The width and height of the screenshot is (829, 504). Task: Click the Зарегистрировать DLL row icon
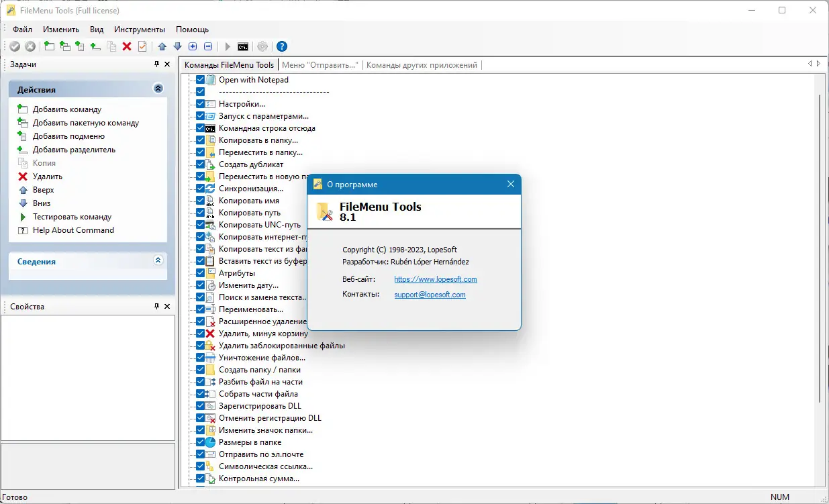click(x=210, y=406)
